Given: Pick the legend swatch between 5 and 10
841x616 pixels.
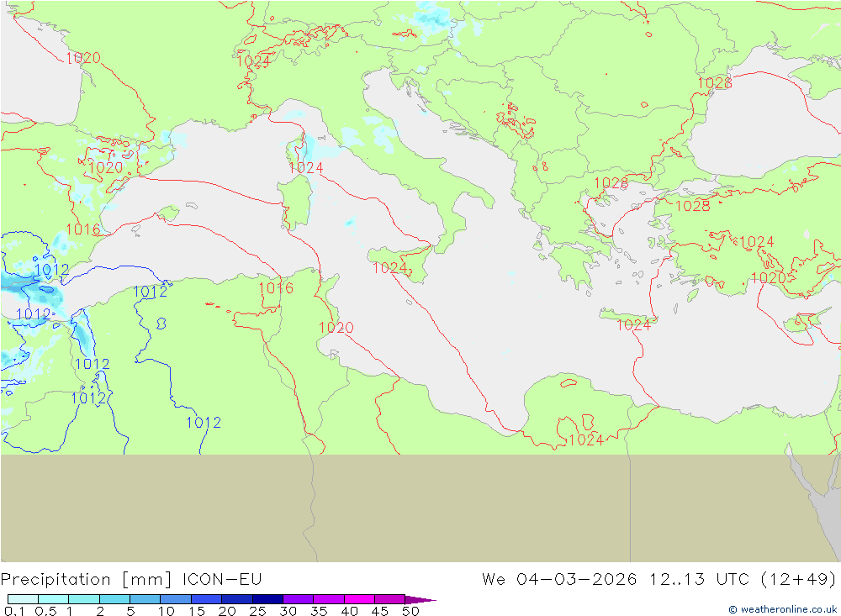Looking at the screenshot, I should (x=145, y=599).
